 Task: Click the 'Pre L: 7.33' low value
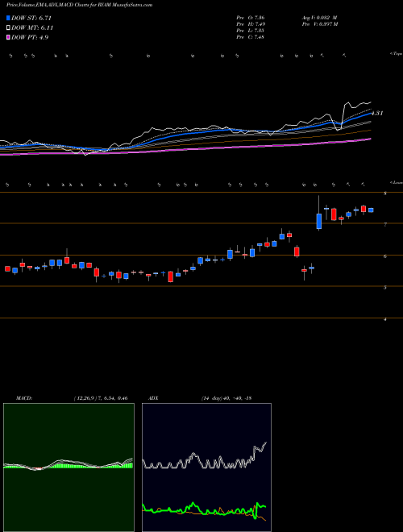coord(251,31)
